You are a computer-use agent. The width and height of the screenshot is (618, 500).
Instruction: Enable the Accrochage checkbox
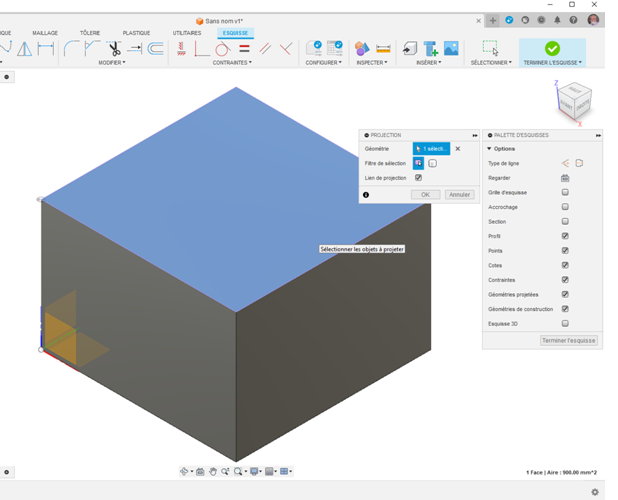[x=565, y=207]
